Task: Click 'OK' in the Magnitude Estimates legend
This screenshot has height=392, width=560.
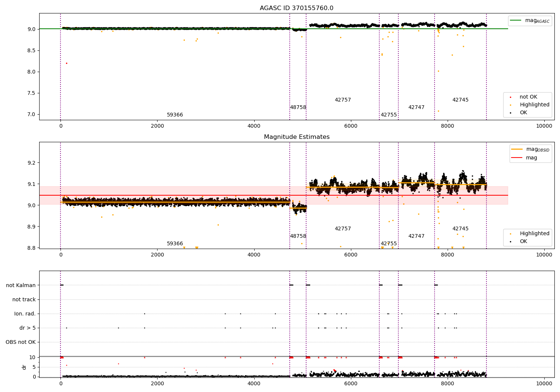Action: click(523, 242)
